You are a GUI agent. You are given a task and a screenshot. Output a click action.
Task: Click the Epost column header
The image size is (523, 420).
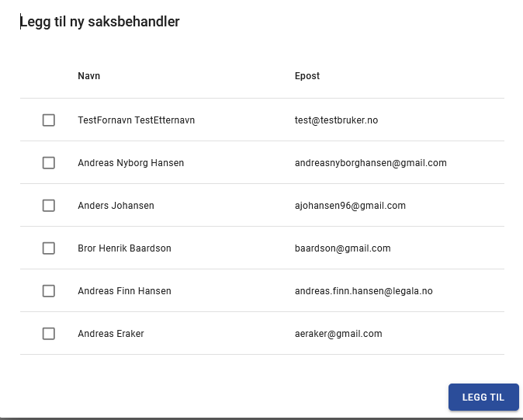(x=307, y=76)
